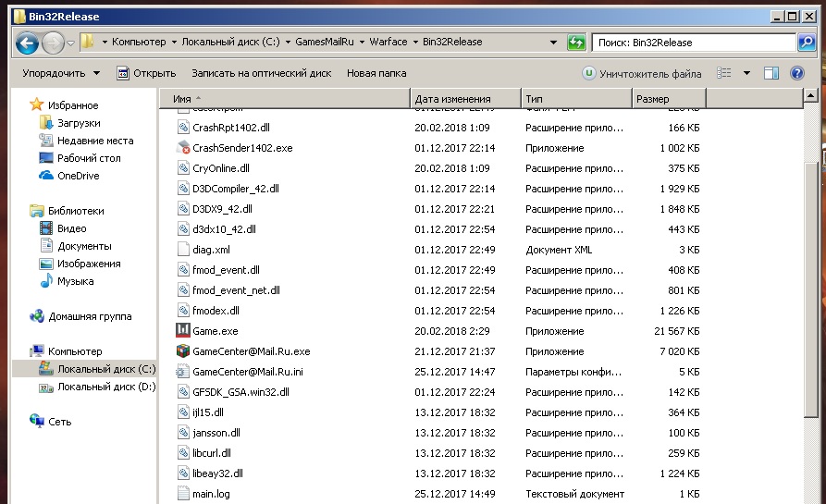This screenshot has width=826, height=504.
Task: Click Записать на оптический диск
Action: click(261, 73)
